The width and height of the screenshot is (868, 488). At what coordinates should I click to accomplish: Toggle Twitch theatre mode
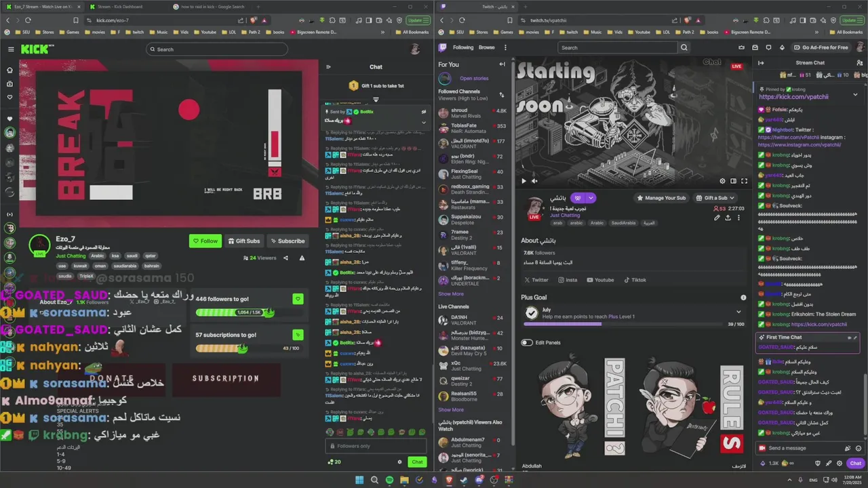733,181
